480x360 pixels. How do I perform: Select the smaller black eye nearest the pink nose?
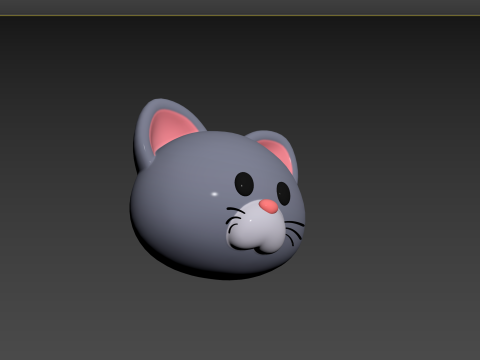pyautogui.click(x=283, y=194)
